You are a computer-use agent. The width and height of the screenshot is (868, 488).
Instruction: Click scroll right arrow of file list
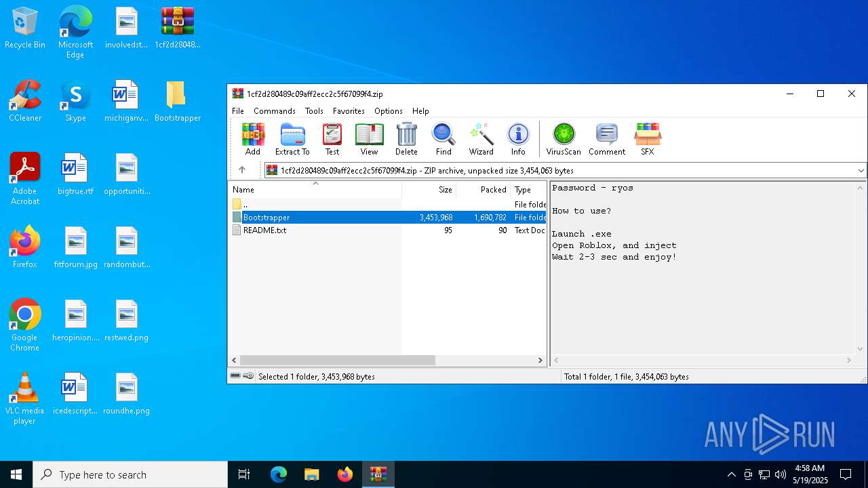(x=540, y=361)
